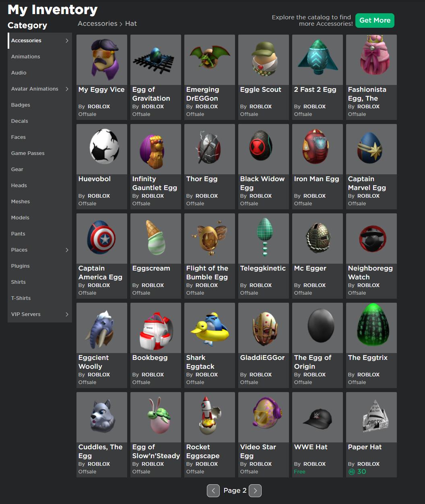425x504 pixels.
Task: Open the Eggcient Woolly mammoth image
Action: tap(102, 328)
